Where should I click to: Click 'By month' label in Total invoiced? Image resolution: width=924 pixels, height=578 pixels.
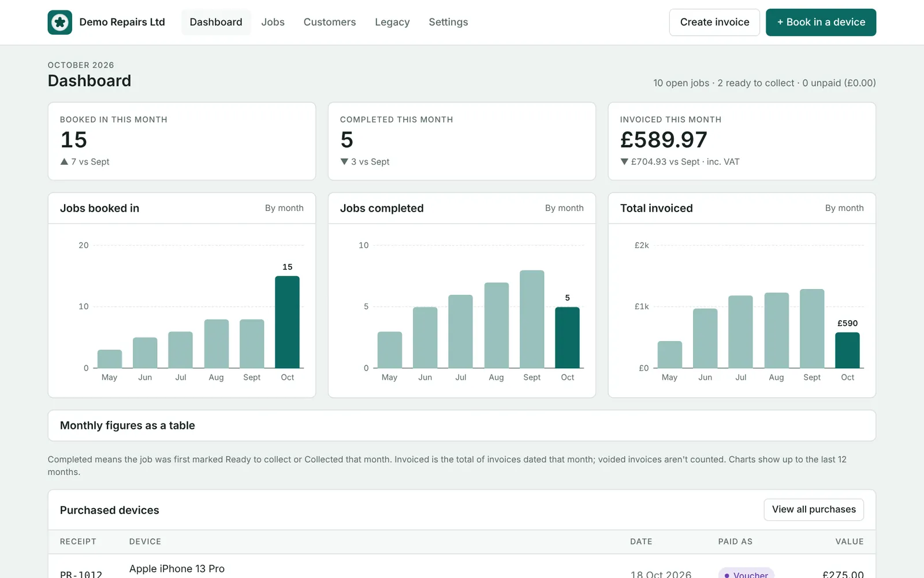(844, 208)
